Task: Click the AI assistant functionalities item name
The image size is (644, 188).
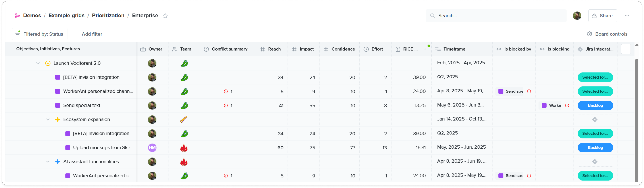Action: point(91,162)
